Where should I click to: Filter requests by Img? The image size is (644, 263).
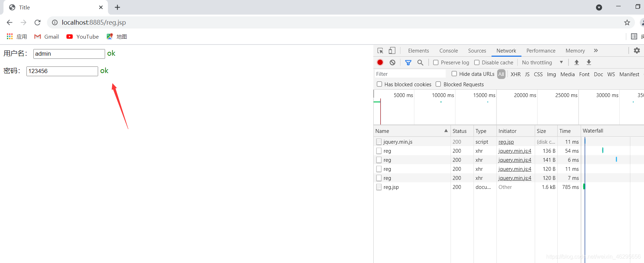(551, 74)
